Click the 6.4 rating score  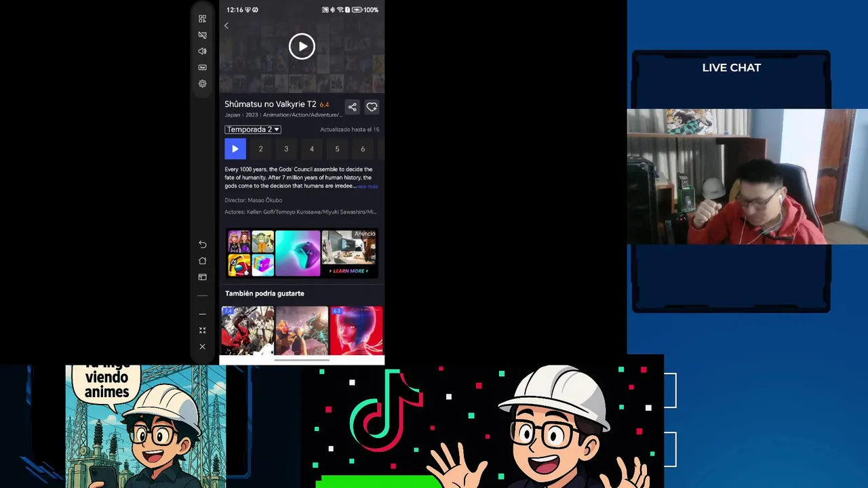pyautogui.click(x=324, y=104)
